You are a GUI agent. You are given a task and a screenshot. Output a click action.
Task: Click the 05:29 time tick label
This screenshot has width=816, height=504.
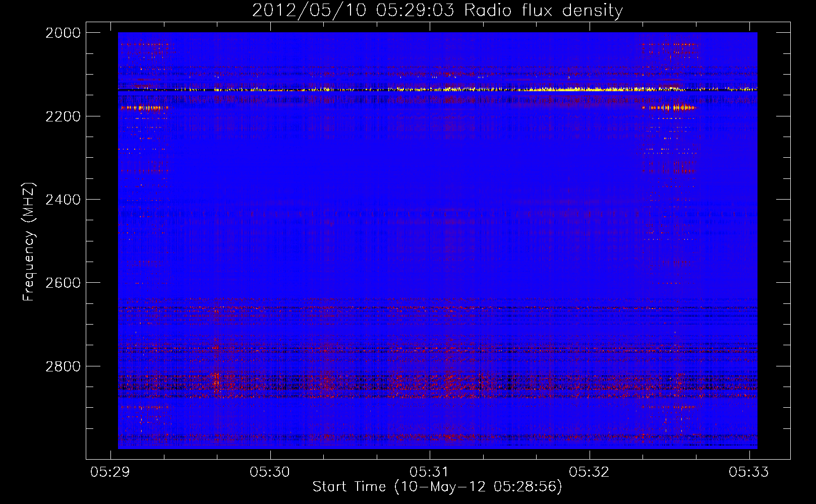point(110,472)
